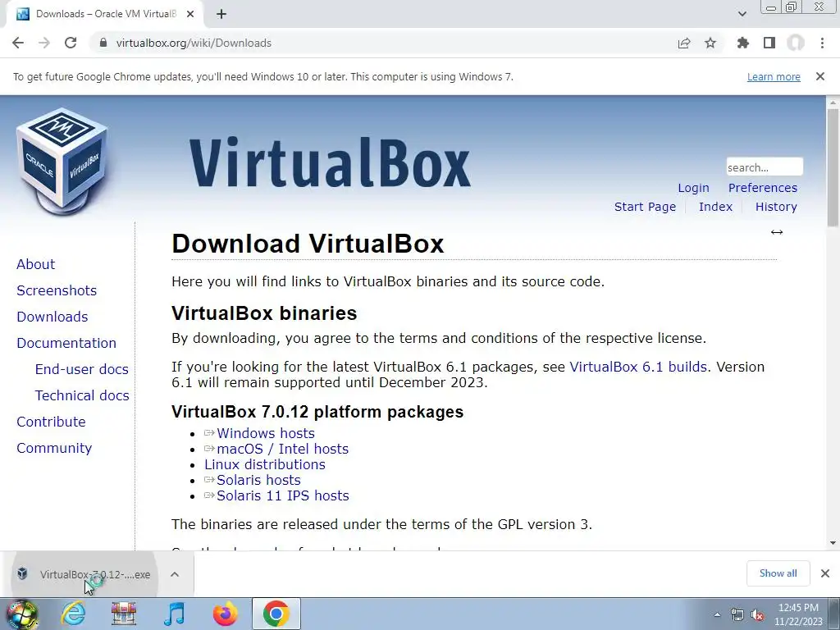
Task: Open Downloads in the sidebar
Action: [x=52, y=317]
